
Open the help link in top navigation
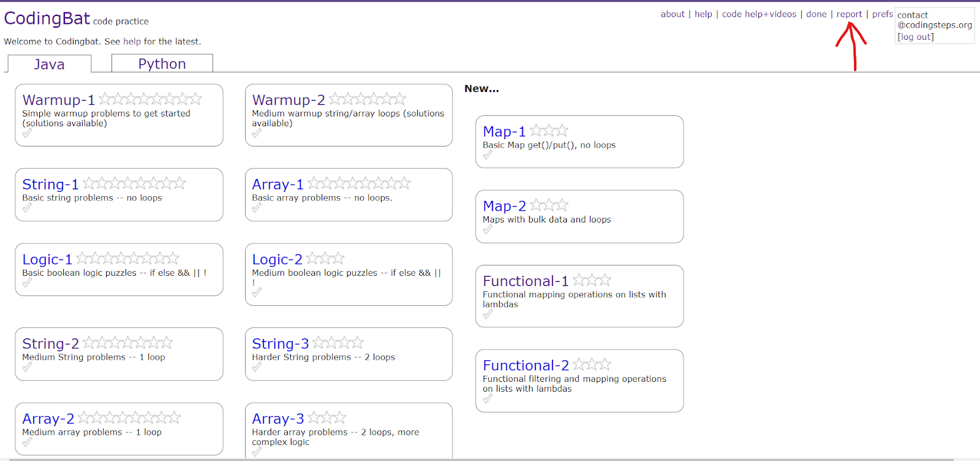point(703,14)
